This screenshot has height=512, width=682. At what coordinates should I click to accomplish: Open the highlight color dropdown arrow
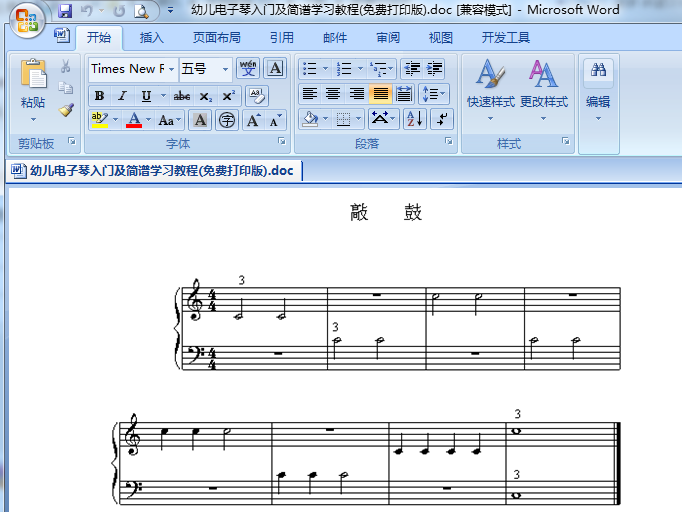tap(116, 120)
